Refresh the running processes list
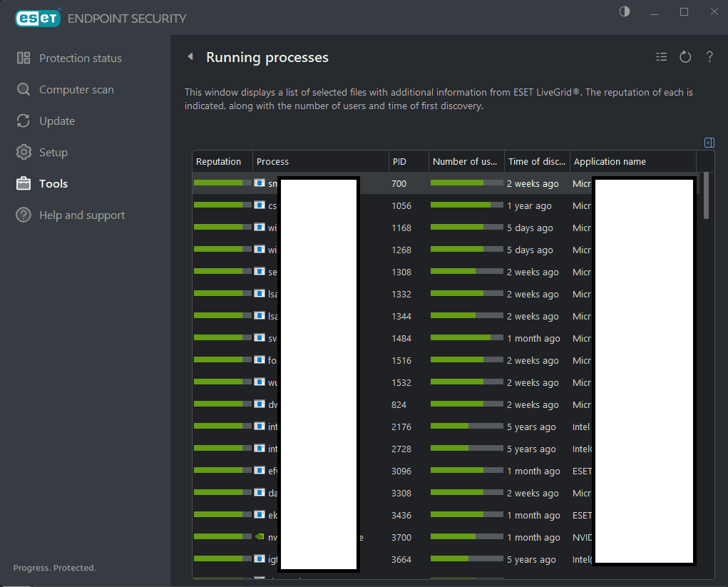Image resolution: width=728 pixels, height=587 pixels. pyautogui.click(x=685, y=56)
